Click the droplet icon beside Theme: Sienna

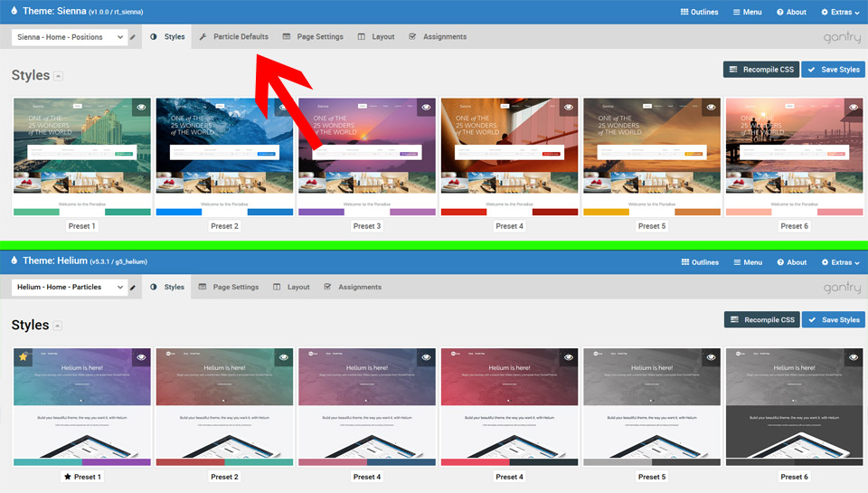pos(14,11)
